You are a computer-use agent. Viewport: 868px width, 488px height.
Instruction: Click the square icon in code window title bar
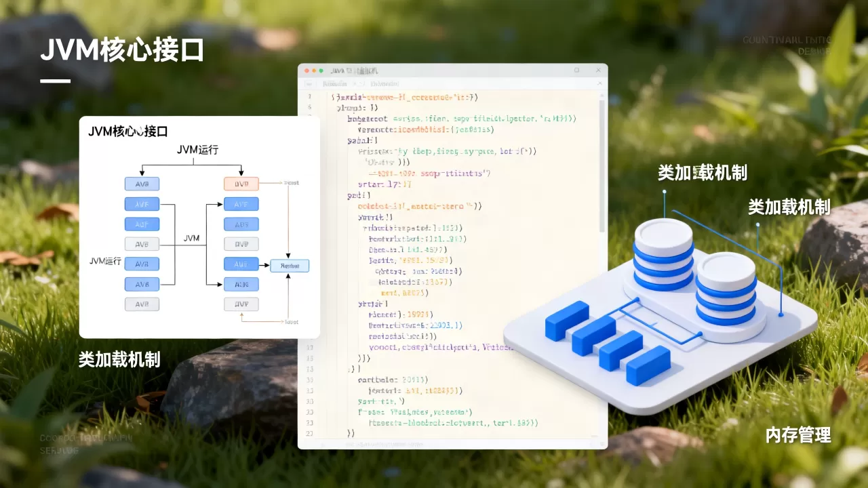577,70
